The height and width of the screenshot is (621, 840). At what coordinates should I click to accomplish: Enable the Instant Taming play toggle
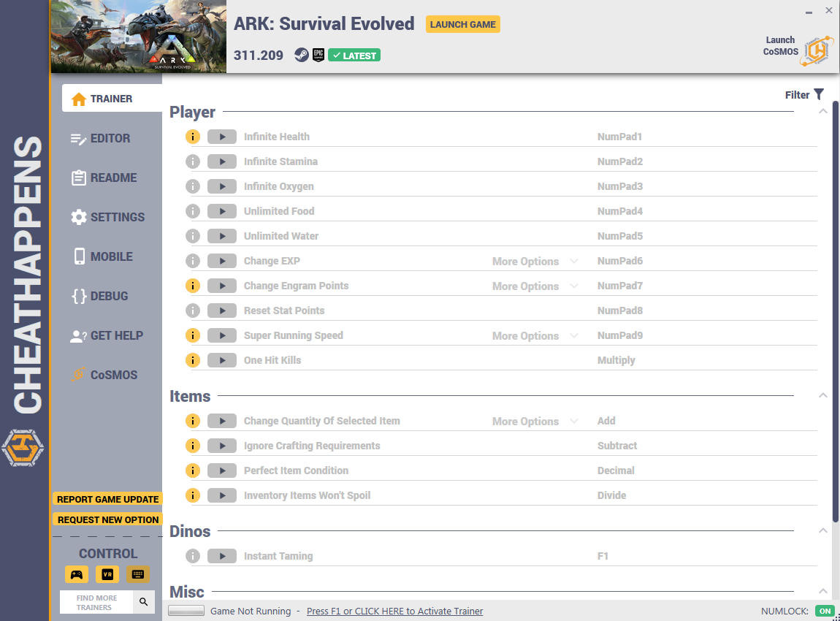pyautogui.click(x=222, y=556)
